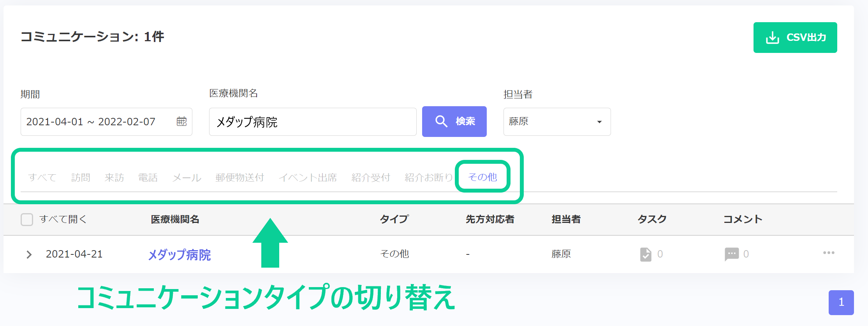Click the コミュニケーション: 1件 heading
868x326 pixels.
click(x=92, y=37)
